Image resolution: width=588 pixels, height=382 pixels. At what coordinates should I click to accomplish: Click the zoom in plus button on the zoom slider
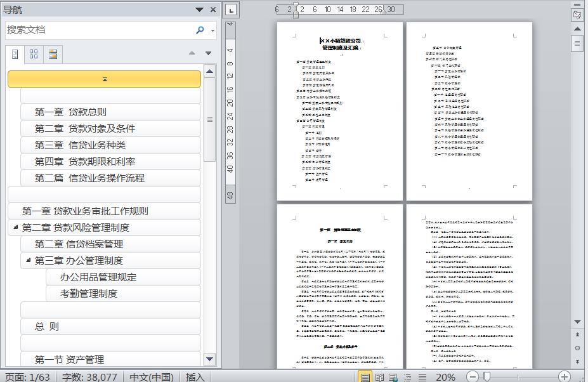[565, 376]
